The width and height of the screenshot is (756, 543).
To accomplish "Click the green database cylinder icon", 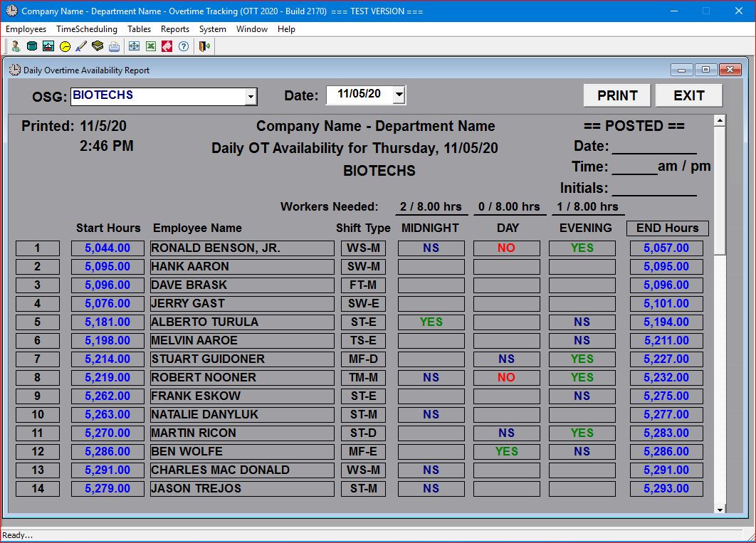I will (31, 46).
